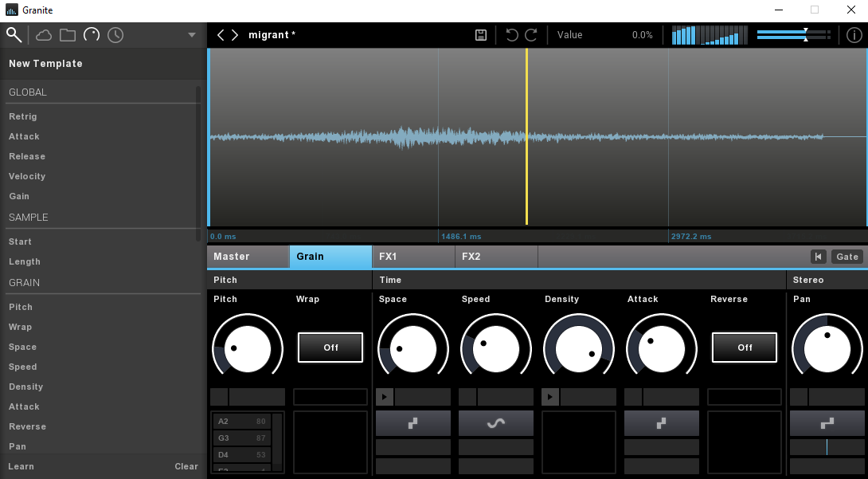Click the Gate button
Image resolution: width=868 pixels, height=479 pixels.
click(847, 257)
